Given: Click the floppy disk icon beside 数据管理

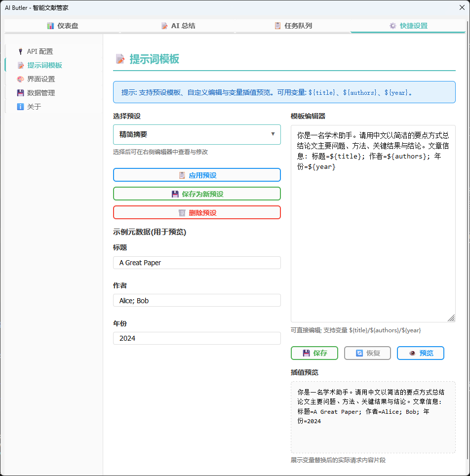Looking at the screenshot, I should click(x=20, y=92).
